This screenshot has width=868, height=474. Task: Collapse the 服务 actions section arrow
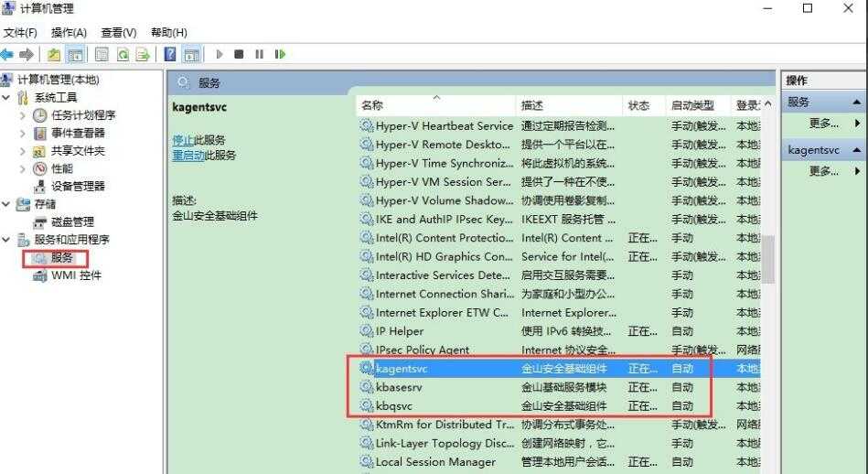(856, 102)
